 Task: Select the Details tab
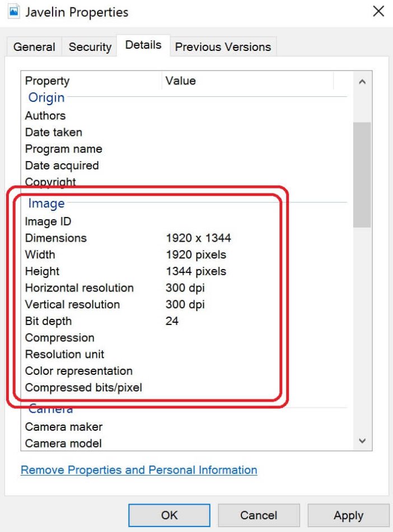[x=142, y=45]
